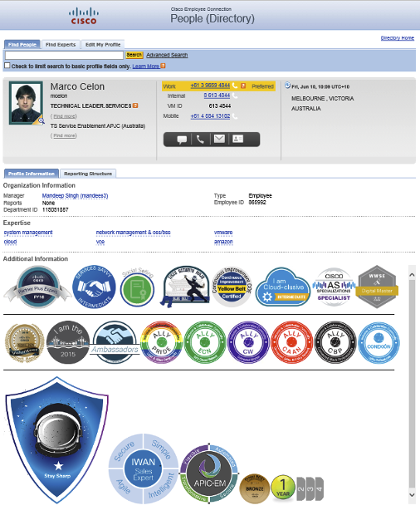The image size is (420, 520).
Task: Click the Bronze medal badge
Action: pos(255,488)
